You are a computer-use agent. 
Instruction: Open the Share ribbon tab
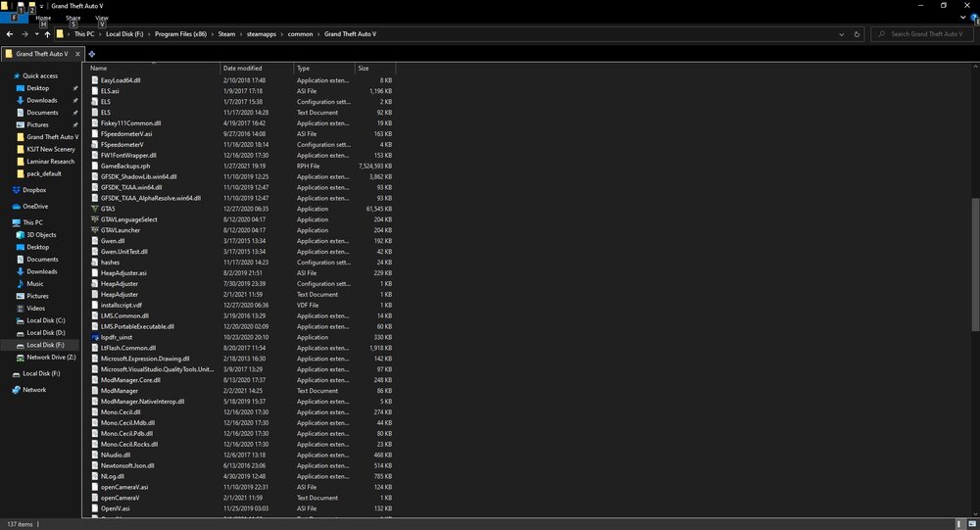point(73,19)
